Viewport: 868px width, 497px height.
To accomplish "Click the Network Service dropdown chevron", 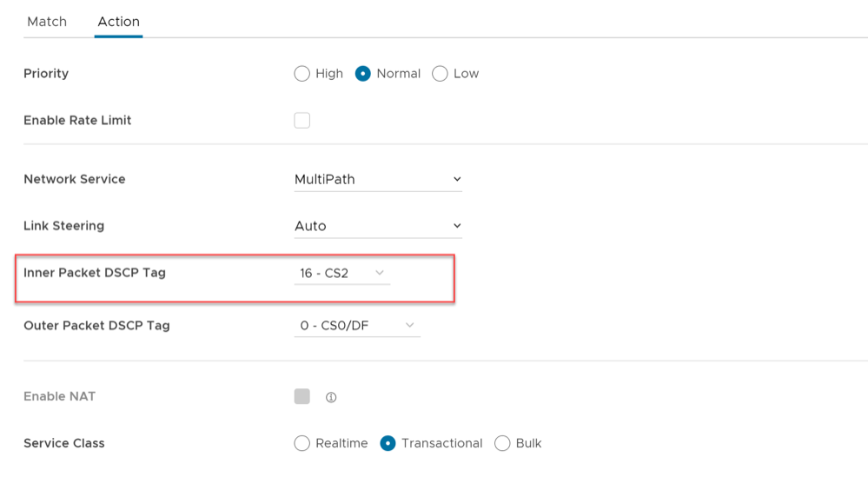I will (x=457, y=179).
